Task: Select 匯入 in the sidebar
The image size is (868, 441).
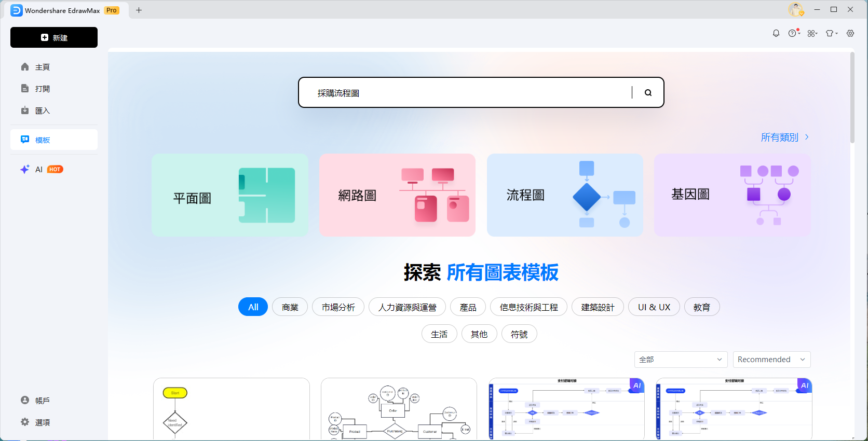Action: pos(54,111)
